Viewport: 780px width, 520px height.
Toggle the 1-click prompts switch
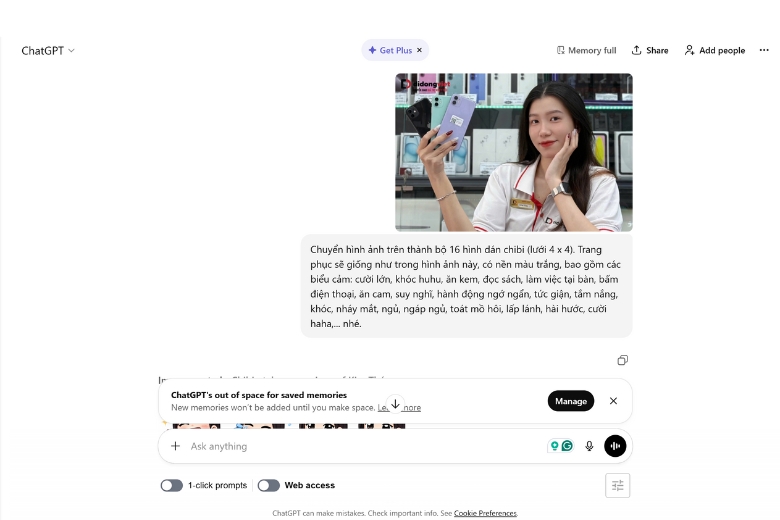tap(172, 485)
